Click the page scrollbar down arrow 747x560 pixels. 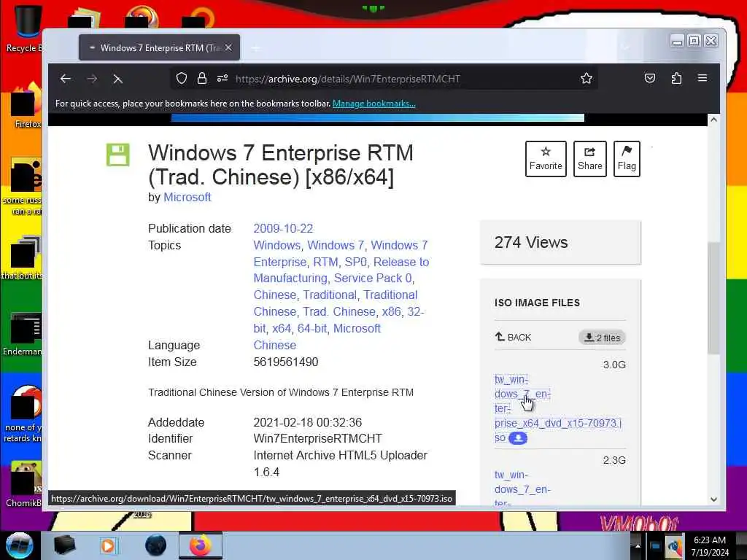(713, 499)
